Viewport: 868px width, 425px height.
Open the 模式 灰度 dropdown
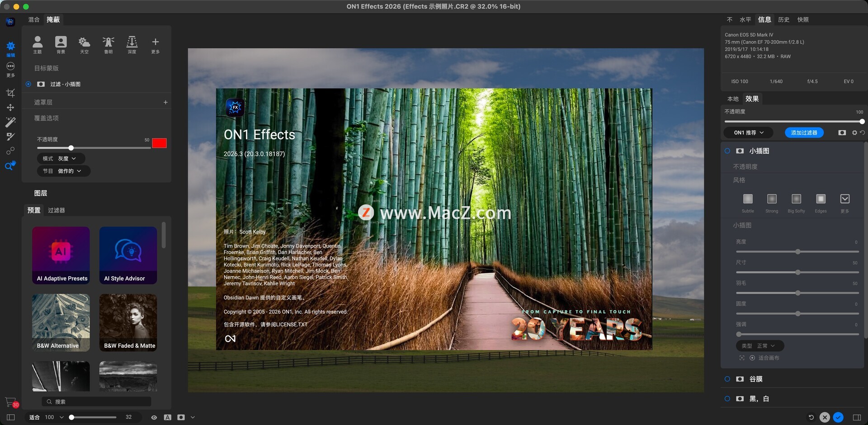(60, 159)
